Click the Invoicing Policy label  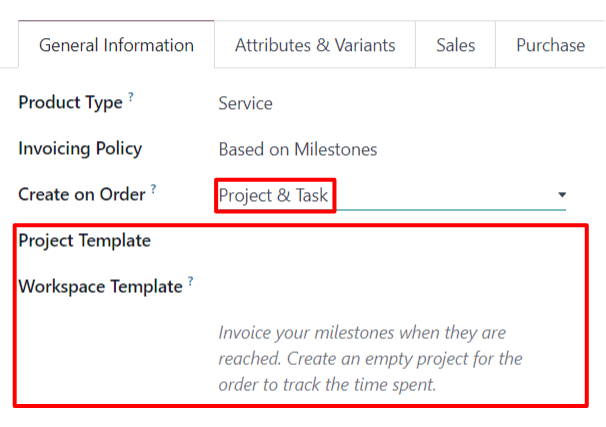click(x=80, y=148)
